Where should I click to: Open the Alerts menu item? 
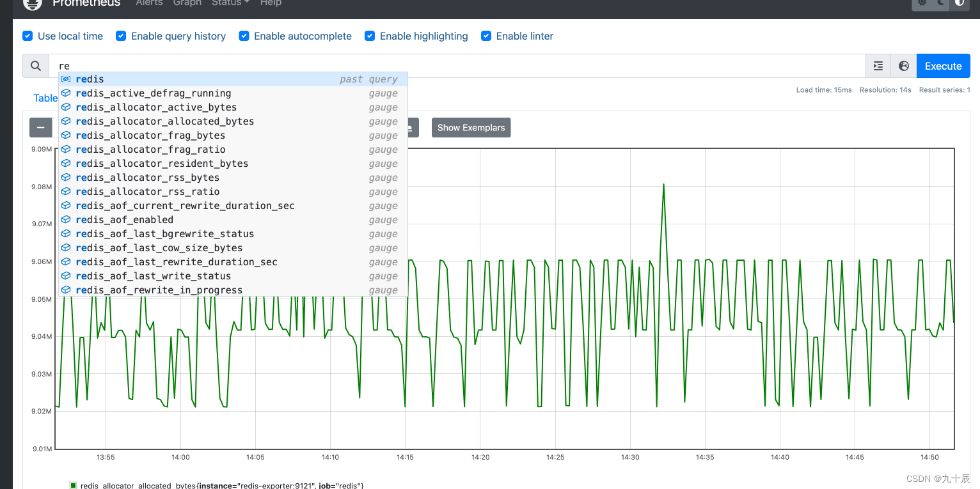pos(149,3)
